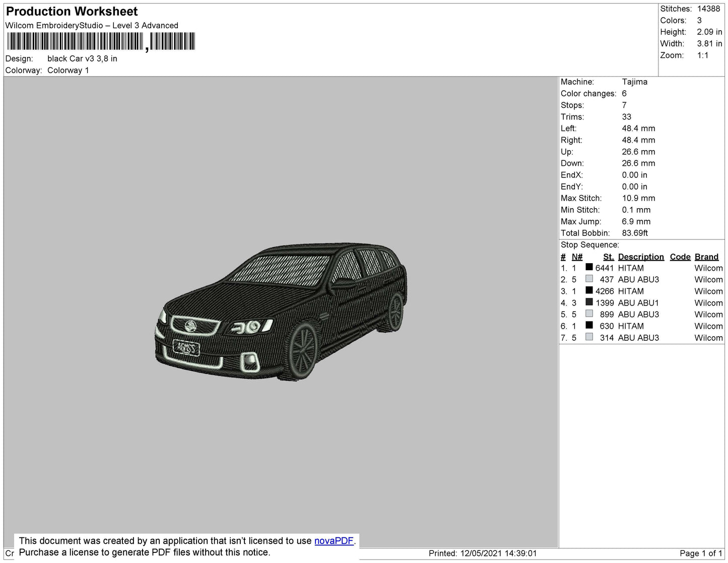The width and height of the screenshot is (728, 563).
Task: Click grey swatch for stop 5 ABU ABU3 899
Action: 589,314
